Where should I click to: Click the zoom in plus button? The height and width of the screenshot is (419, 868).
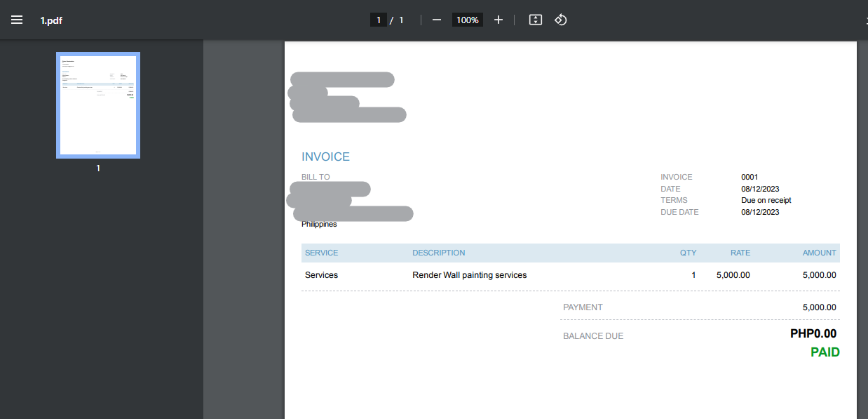[x=499, y=20]
